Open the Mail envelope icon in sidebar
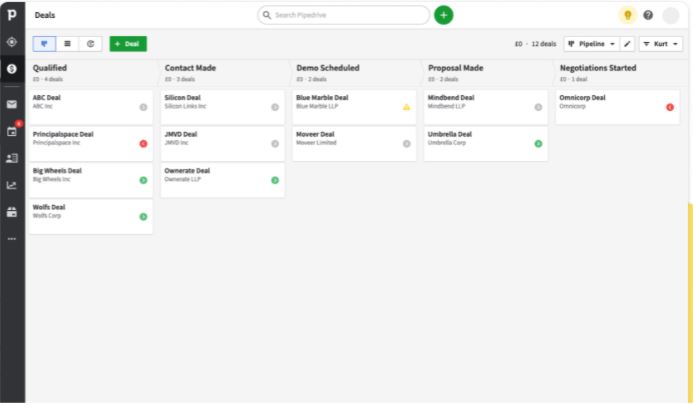Image resolution: width=693 pixels, height=415 pixels. (x=12, y=104)
